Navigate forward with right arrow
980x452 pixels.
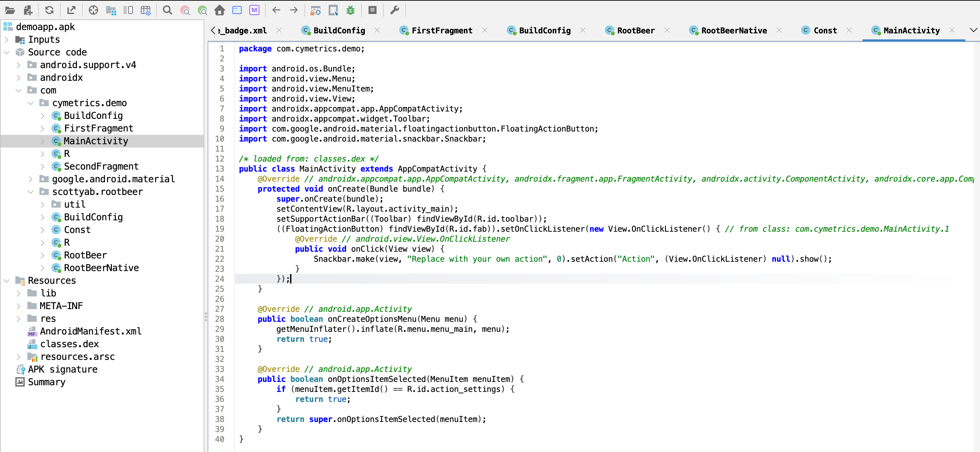coord(294,10)
